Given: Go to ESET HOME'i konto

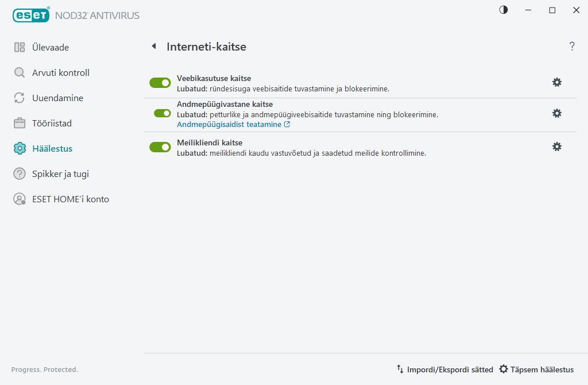Looking at the screenshot, I should [x=70, y=199].
